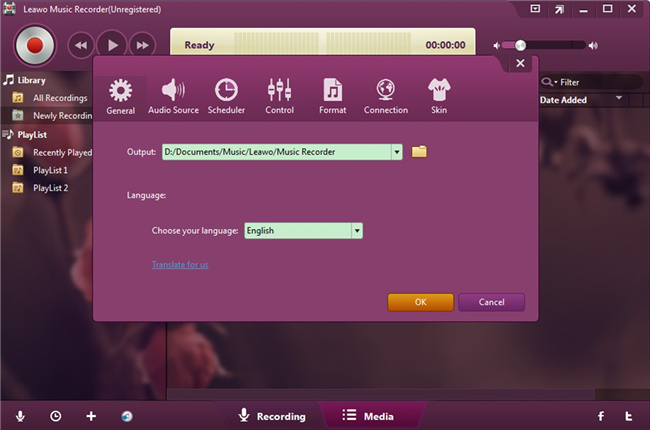Switch to the Control tab

pos(279,97)
